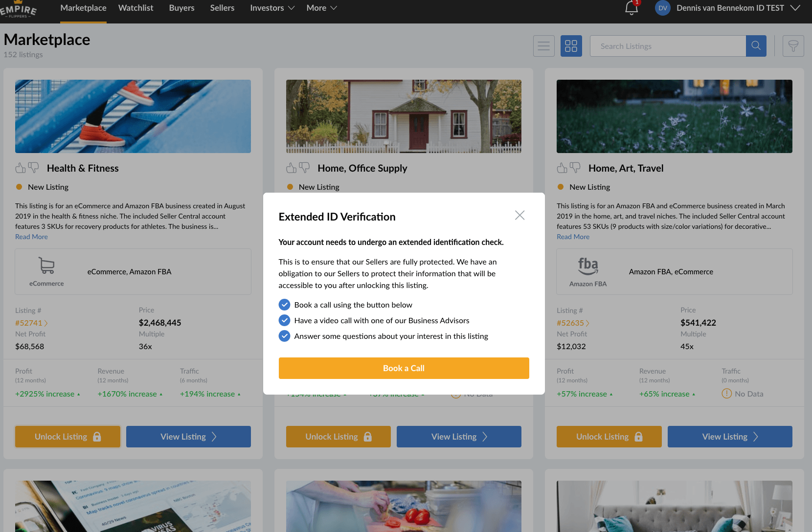Viewport: 812px width, 532px height.
Task: Expand the More dropdown menu
Action: point(322,8)
